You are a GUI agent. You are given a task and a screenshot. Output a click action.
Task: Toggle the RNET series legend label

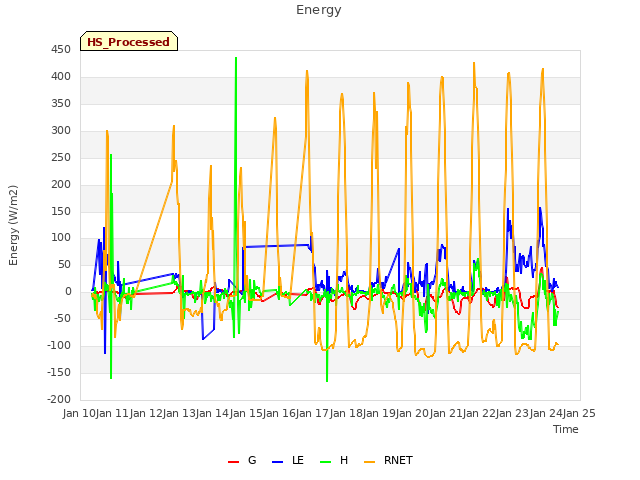tap(398, 460)
